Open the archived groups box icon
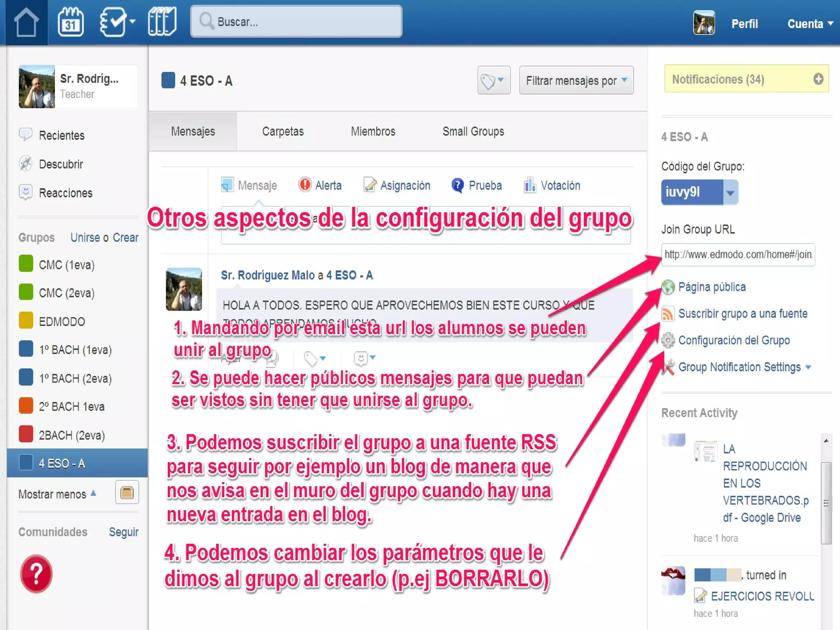Screen dimensions: 840x630 click(127, 492)
